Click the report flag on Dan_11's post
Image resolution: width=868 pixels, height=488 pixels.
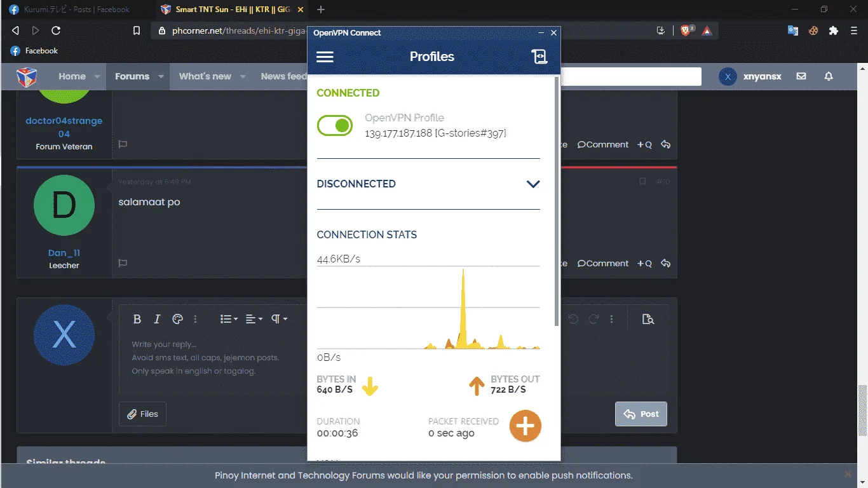point(123,263)
